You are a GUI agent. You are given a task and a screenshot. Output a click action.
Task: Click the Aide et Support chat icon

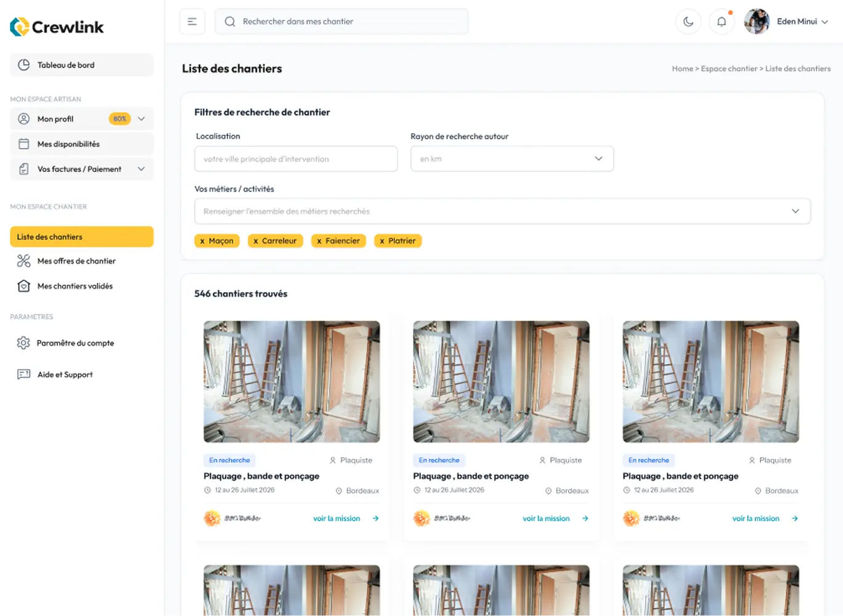(x=24, y=374)
